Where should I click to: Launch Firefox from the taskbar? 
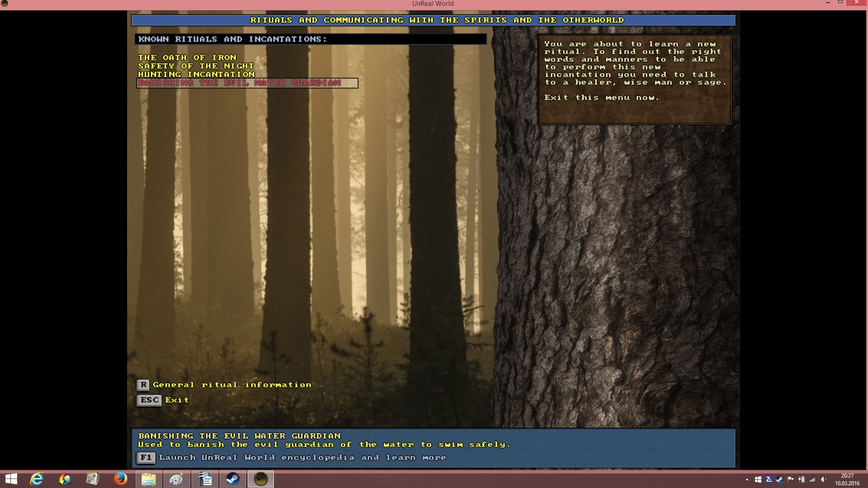click(x=120, y=479)
